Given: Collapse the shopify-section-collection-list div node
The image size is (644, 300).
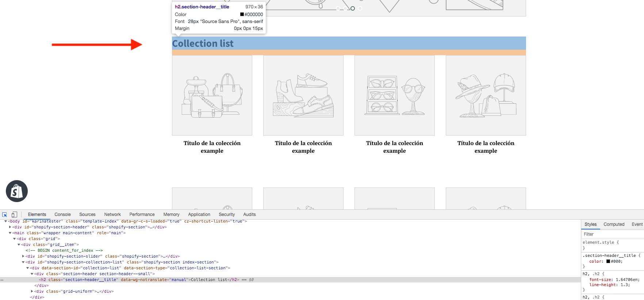Looking at the screenshot, I should click(x=23, y=262).
